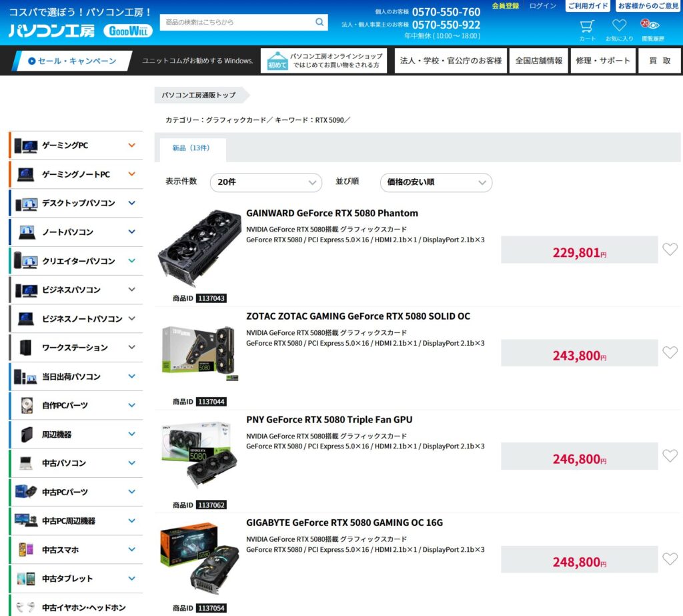Favorite the GAINWARD RTX 5080 Phantom

670,250
